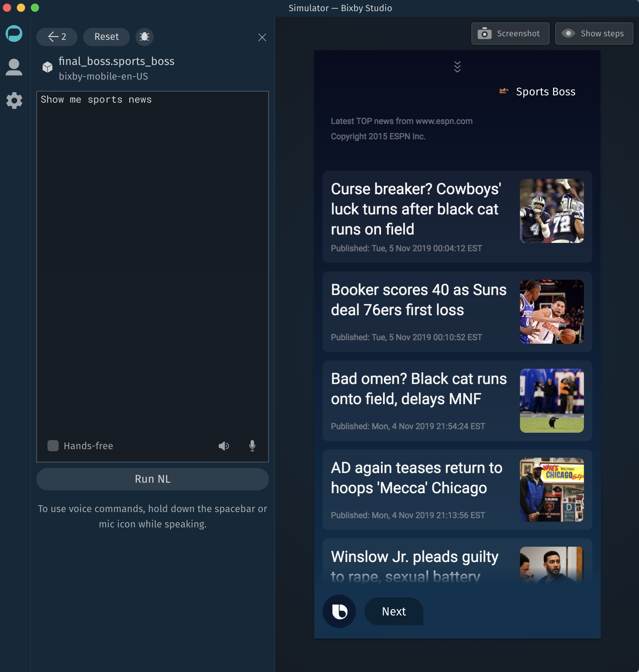Open the Curse breaker Cowboys headline
The width and height of the screenshot is (639, 672).
click(x=416, y=209)
